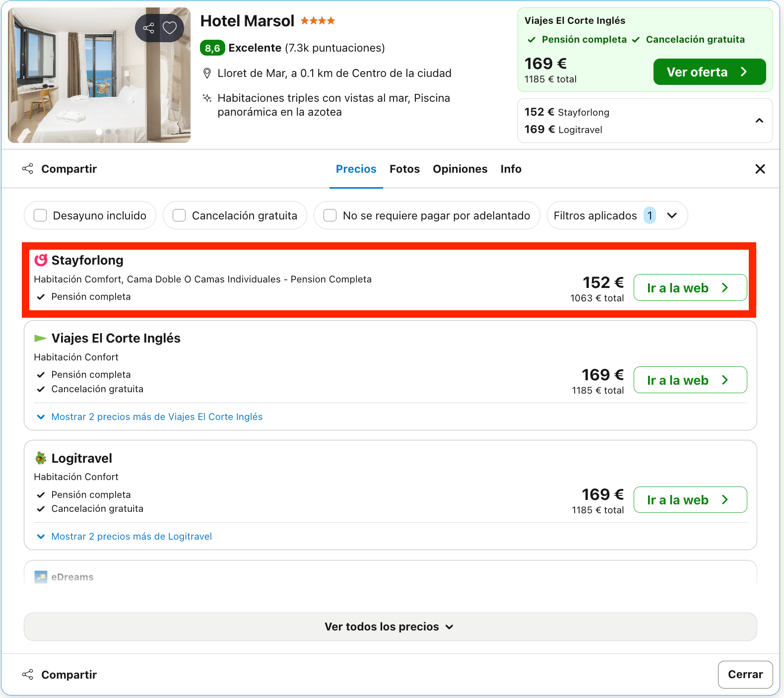The height and width of the screenshot is (698, 784).
Task: Open the Opiniones tab
Action: 460,169
